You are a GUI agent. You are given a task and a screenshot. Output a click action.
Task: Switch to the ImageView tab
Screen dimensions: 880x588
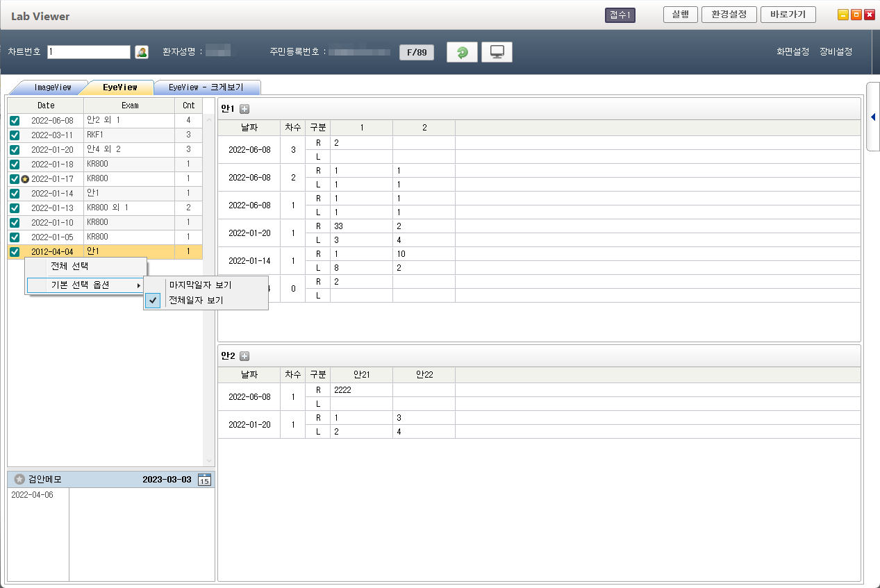tap(53, 87)
